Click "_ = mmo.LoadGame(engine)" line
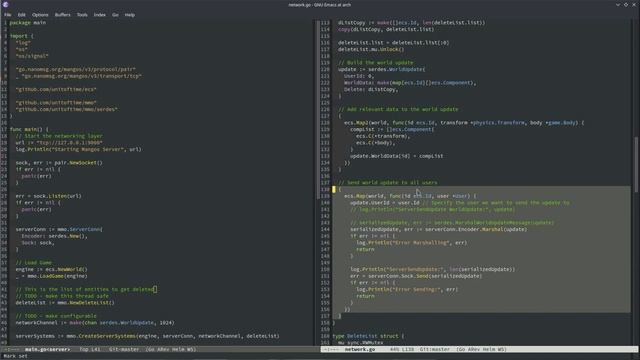Screen dimensions: 640x360 tap(51, 276)
